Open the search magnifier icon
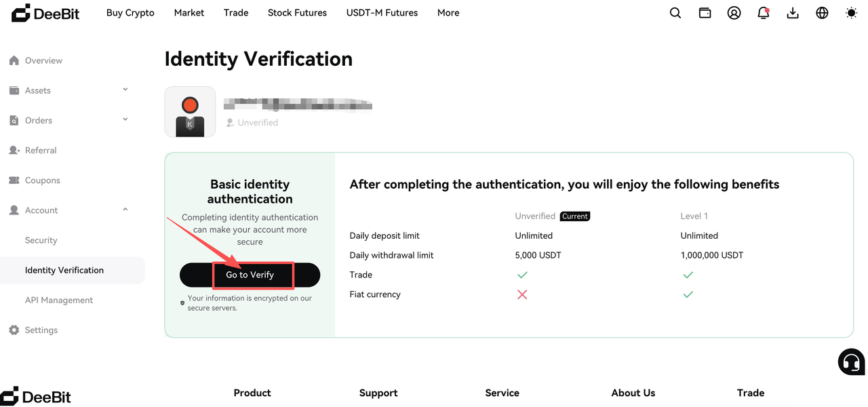 [x=675, y=13]
